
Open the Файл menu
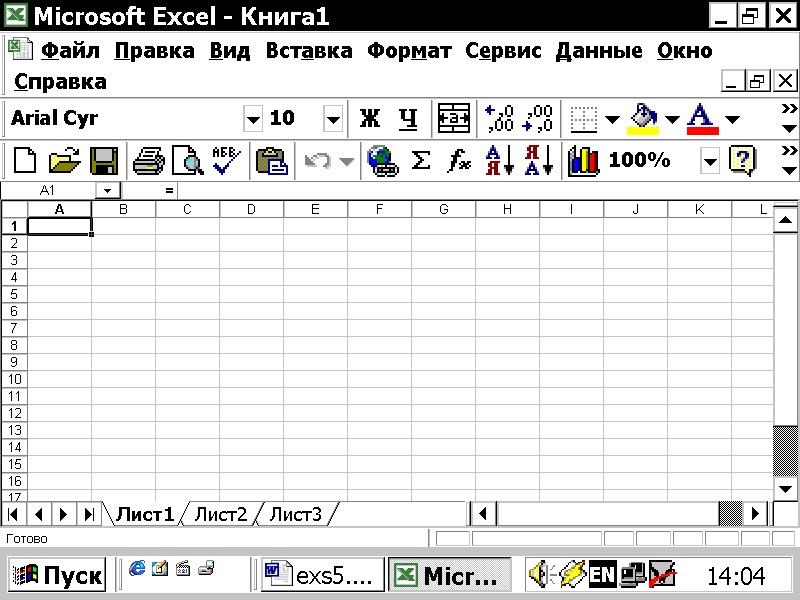[x=70, y=51]
